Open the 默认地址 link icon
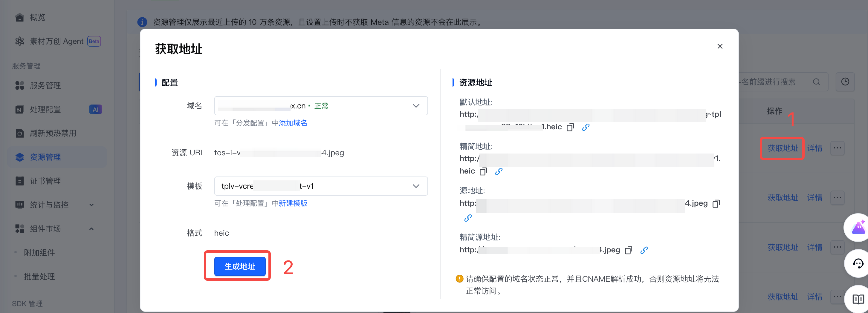Image resolution: width=868 pixels, height=313 pixels. 586,127
